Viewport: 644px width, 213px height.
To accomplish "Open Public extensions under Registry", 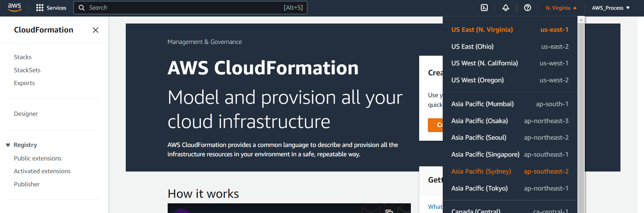I will click(37, 158).
